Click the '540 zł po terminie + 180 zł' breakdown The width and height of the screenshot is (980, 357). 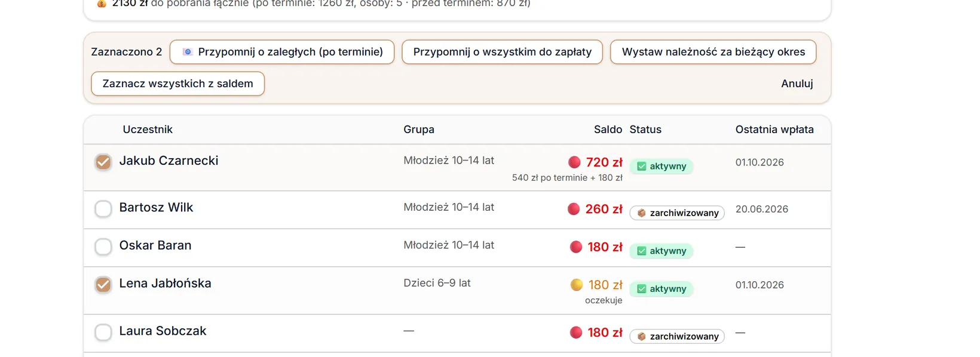567,178
